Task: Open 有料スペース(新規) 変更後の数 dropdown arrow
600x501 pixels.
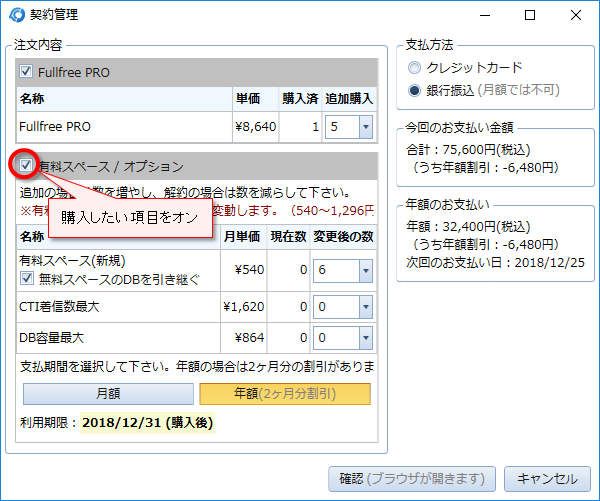Action: [x=366, y=271]
